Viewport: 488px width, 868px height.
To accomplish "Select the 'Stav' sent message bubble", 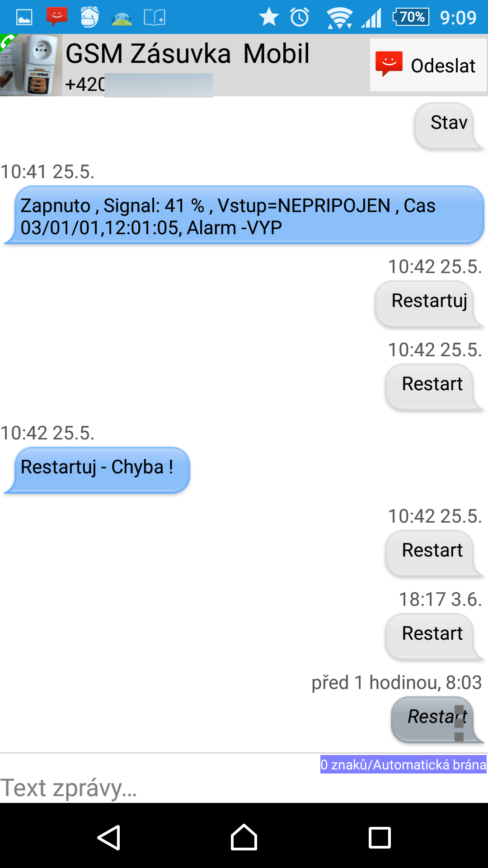I will click(x=449, y=126).
